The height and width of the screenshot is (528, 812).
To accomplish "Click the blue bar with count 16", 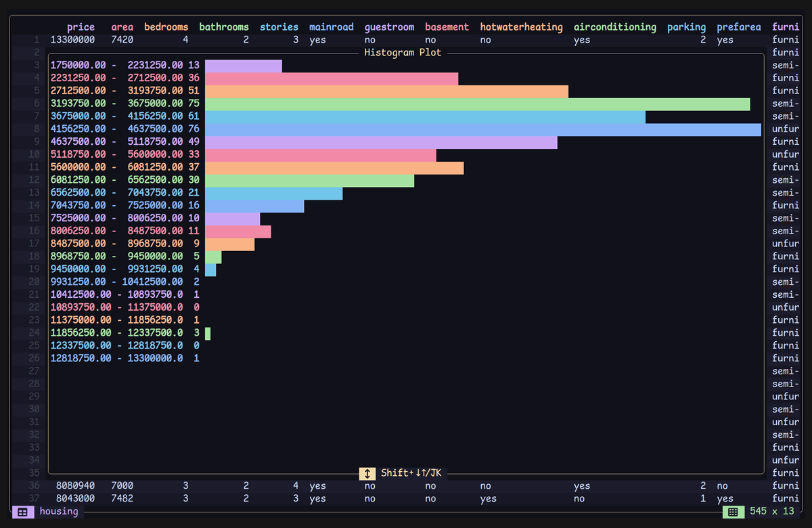I will coord(254,206).
